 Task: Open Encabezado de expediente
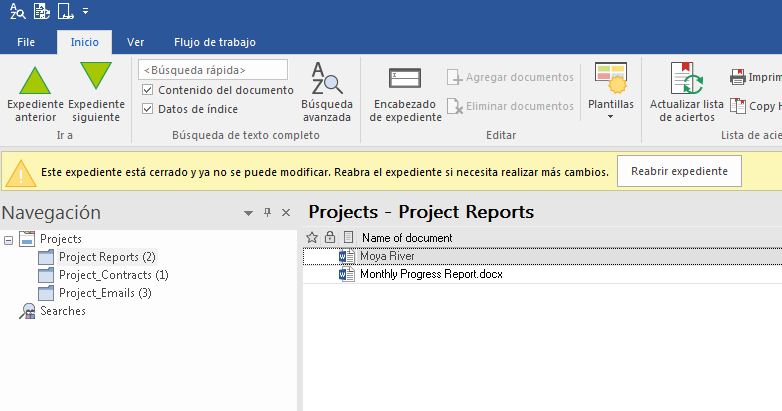405,95
